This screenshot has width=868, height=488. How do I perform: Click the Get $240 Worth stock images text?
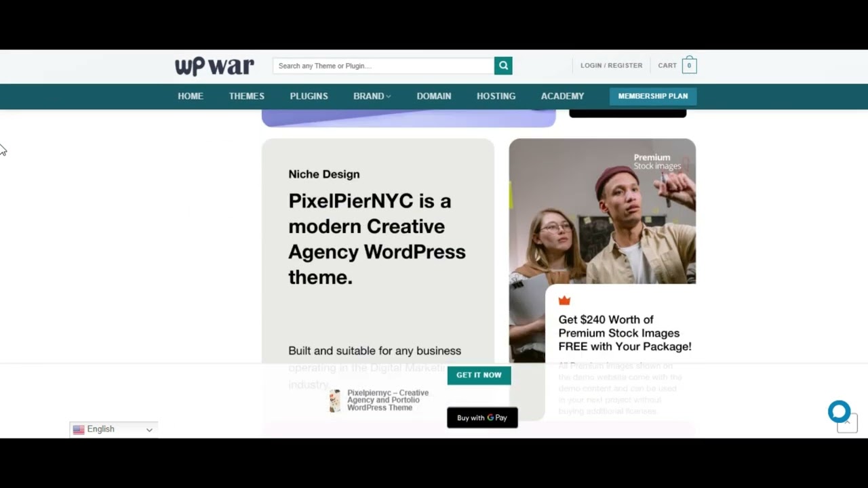pos(625,333)
